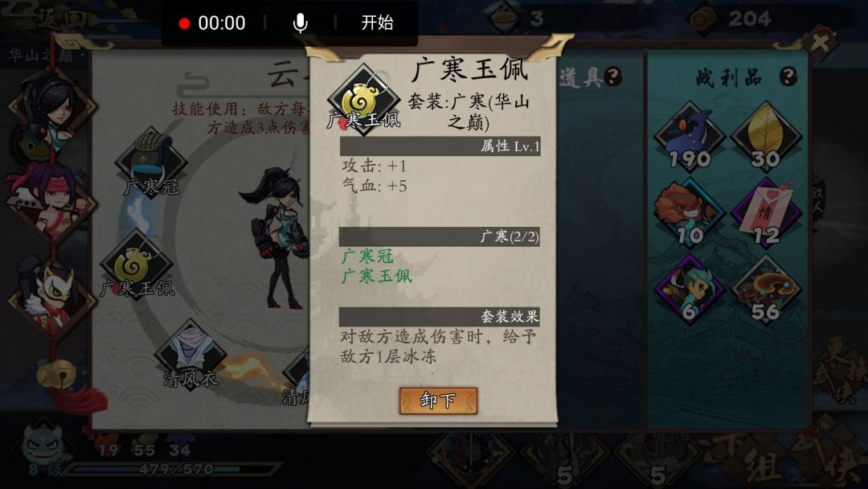This screenshot has width=868, height=489.
Task: Close the equipment panel with X
Action: point(821,42)
